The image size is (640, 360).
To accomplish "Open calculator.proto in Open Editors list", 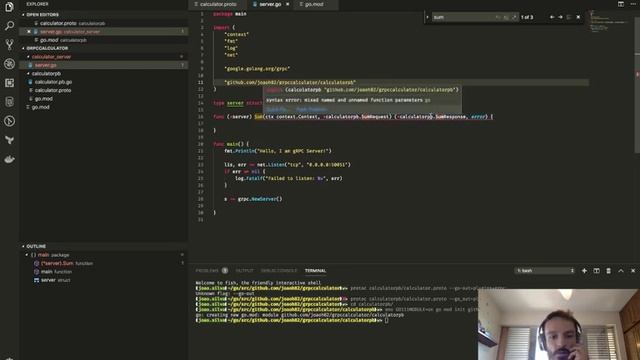I will (x=104, y=23).
